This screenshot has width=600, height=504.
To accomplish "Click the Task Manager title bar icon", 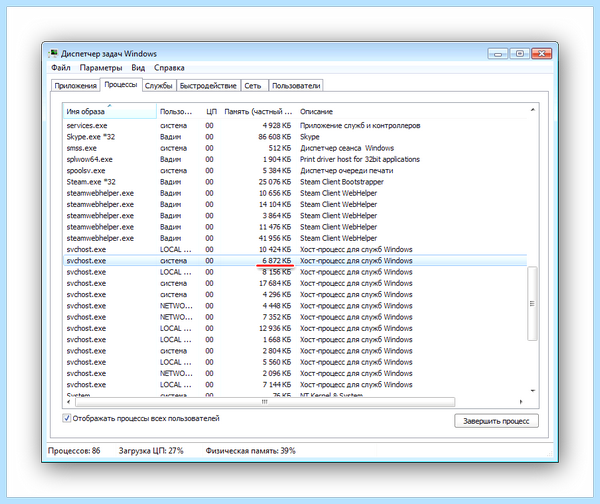I will point(53,53).
